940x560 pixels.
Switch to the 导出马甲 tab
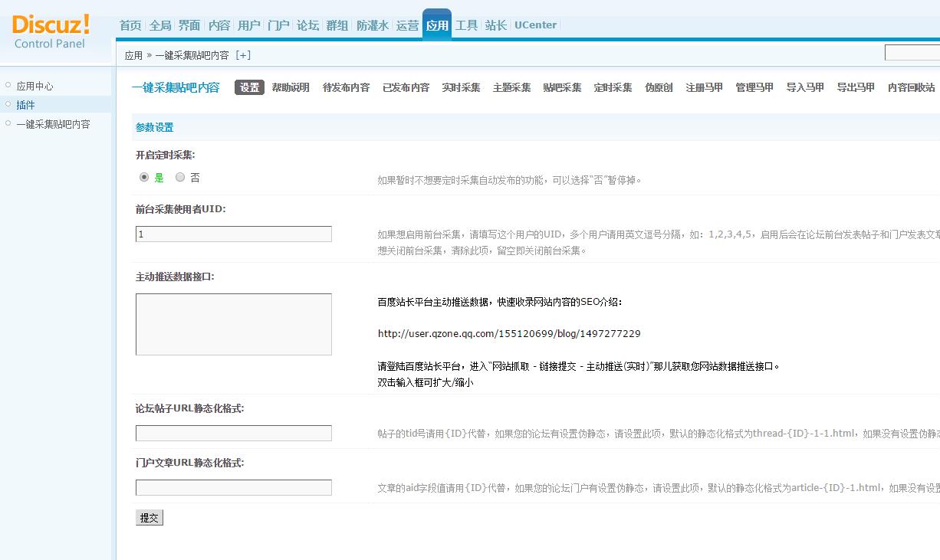tap(856, 87)
